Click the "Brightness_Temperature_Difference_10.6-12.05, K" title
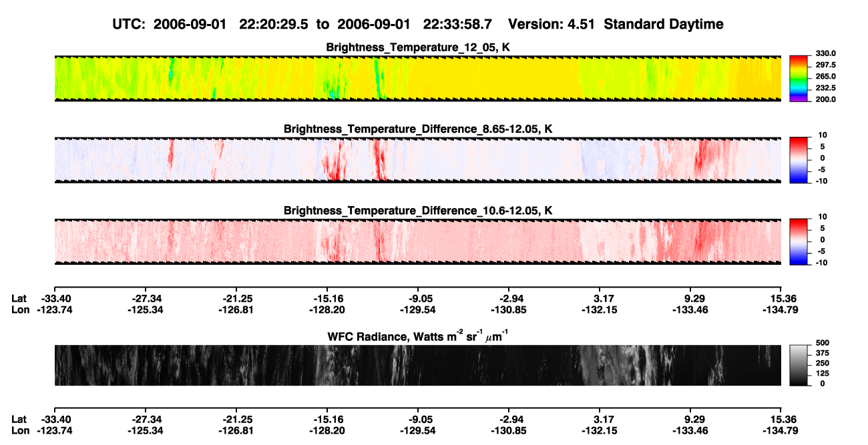The image size is (868, 445). (x=418, y=211)
